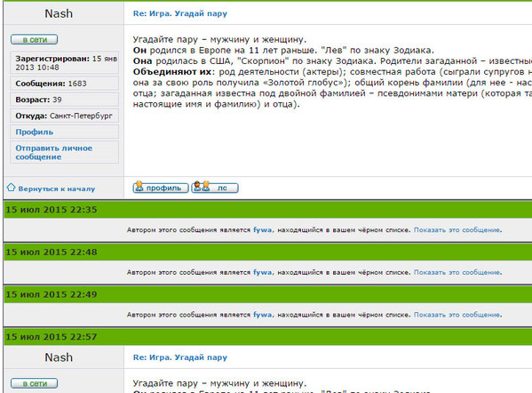
Task: Click the top Nash username heading
Action: [59, 13]
